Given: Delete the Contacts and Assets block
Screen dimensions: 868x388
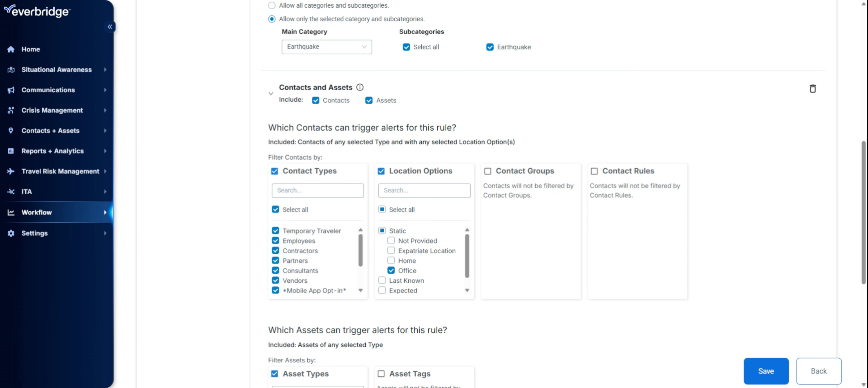Looking at the screenshot, I should coord(812,88).
